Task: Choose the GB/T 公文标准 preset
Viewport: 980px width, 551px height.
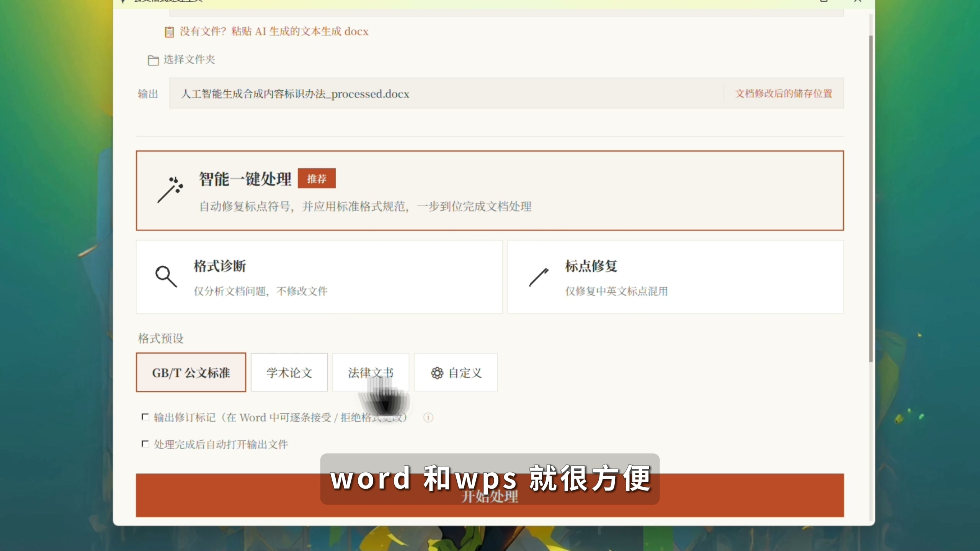Action: click(191, 372)
